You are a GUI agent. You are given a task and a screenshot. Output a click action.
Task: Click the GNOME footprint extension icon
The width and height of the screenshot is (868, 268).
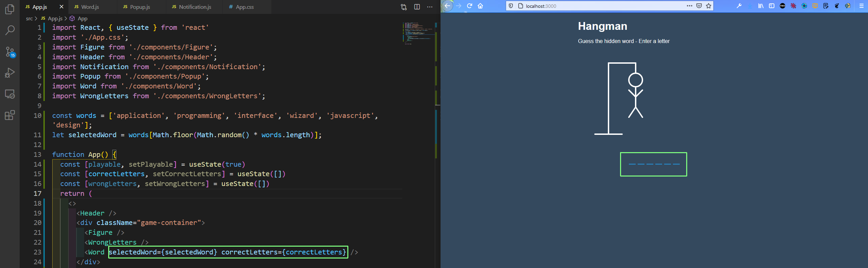click(x=837, y=6)
